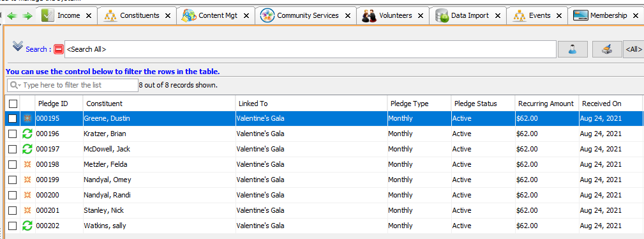The image size is (644, 239).
Task: Go back with green left arrow
Action: [x=12, y=15]
